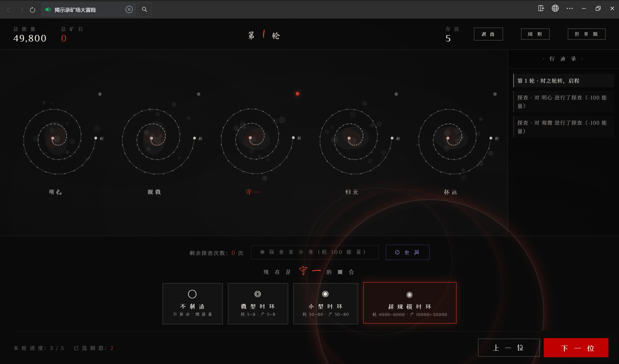This screenshot has height=364, width=619.
Task: Click the 退出 button
Action: coord(488,34)
